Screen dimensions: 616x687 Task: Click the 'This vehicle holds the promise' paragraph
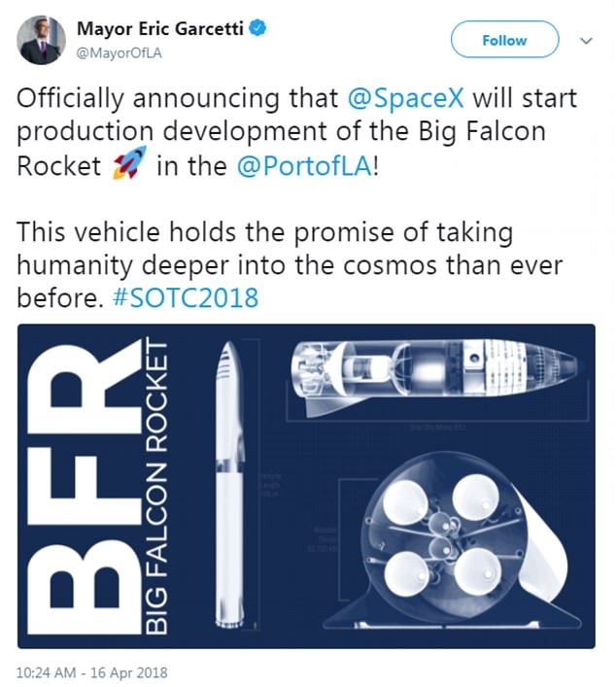click(290, 264)
